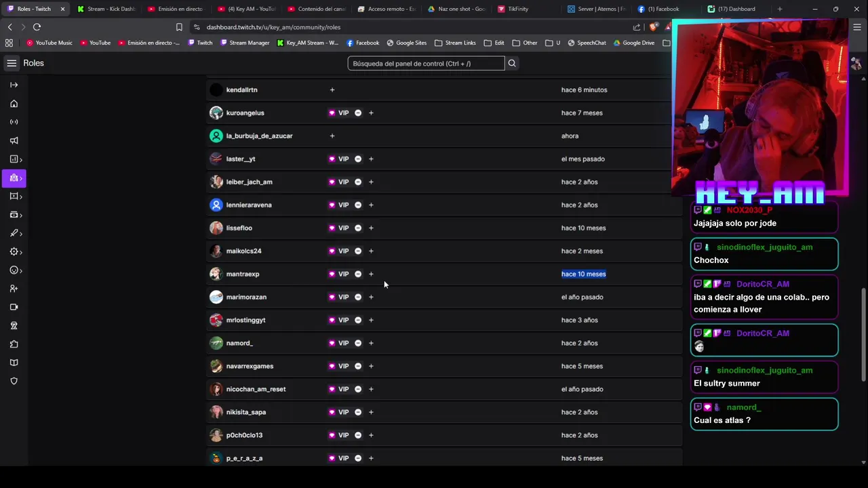Image resolution: width=868 pixels, height=488 pixels.
Task: Reload the page with refresh button
Action: 37,27
